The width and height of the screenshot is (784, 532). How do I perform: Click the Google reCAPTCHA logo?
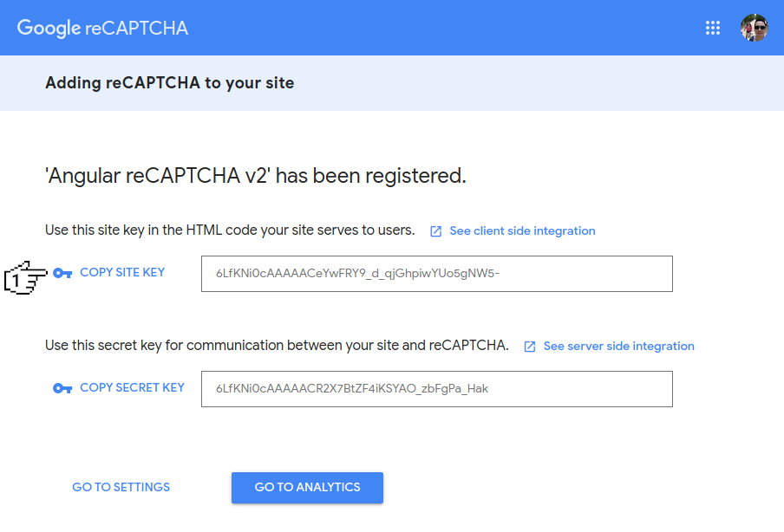coord(102,28)
